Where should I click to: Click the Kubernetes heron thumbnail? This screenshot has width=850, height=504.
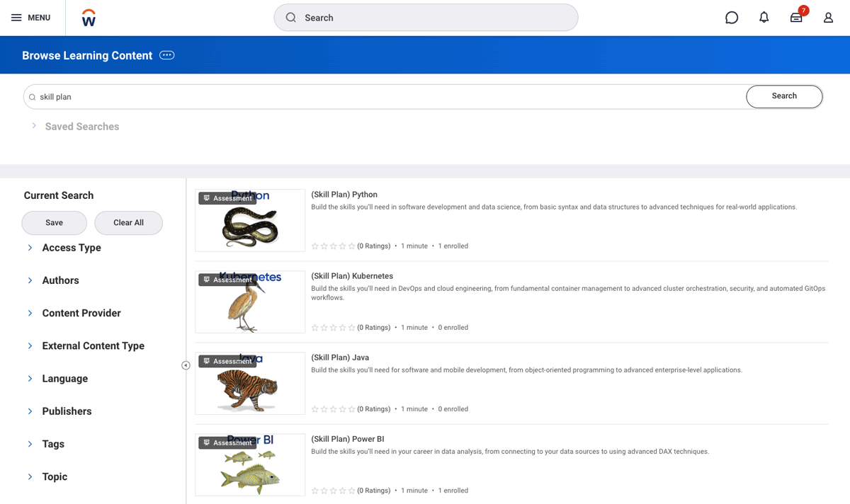(250, 302)
